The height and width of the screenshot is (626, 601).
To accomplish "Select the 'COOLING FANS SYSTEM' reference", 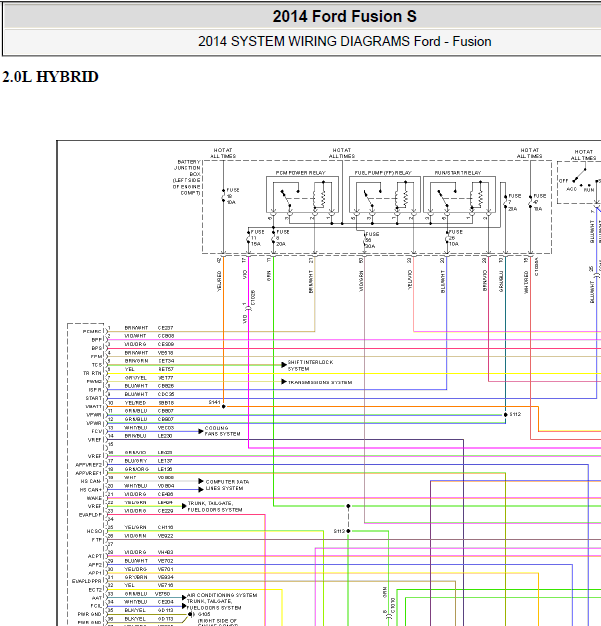I will pyautogui.click(x=222, y=431).
